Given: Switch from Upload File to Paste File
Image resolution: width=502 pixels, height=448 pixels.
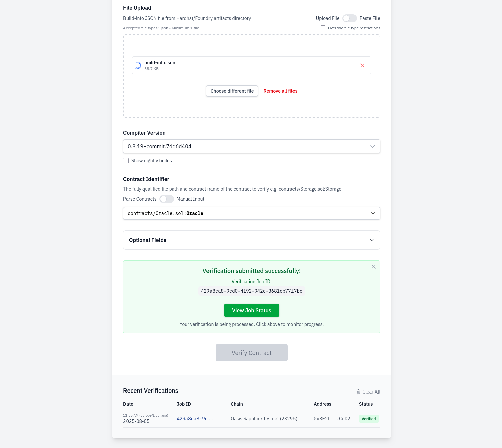Looking at the screenshot, I should [x=350, y=18].
